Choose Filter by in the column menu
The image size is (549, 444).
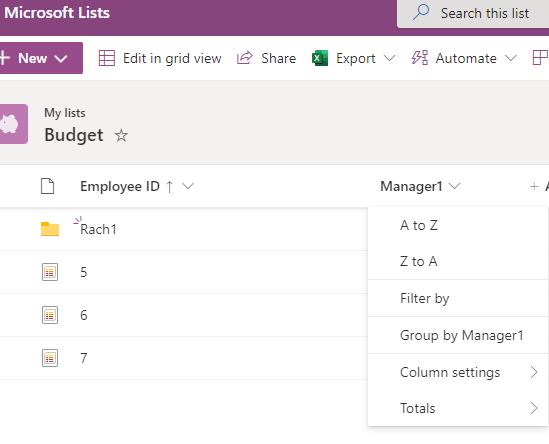click(458, 298)
